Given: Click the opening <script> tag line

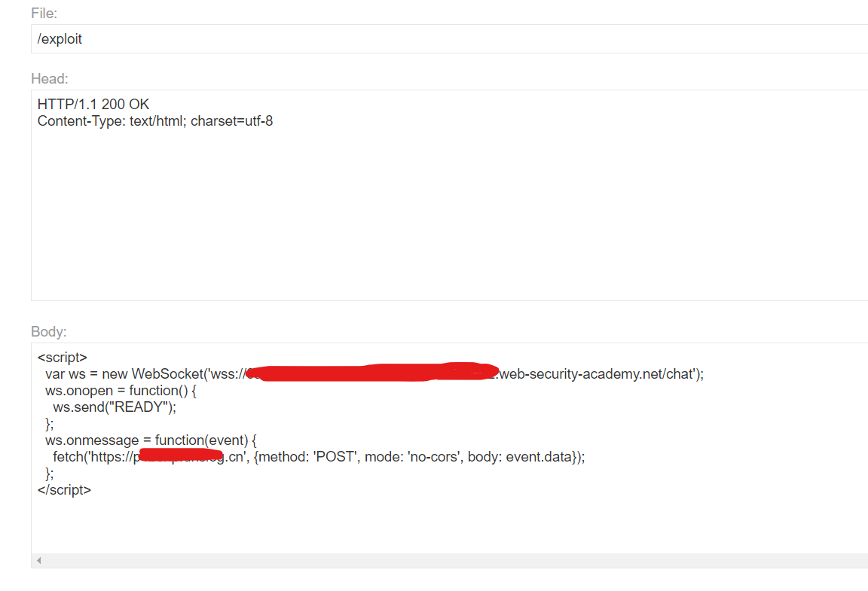Looking at the screenshot, I should coord(62,358).
